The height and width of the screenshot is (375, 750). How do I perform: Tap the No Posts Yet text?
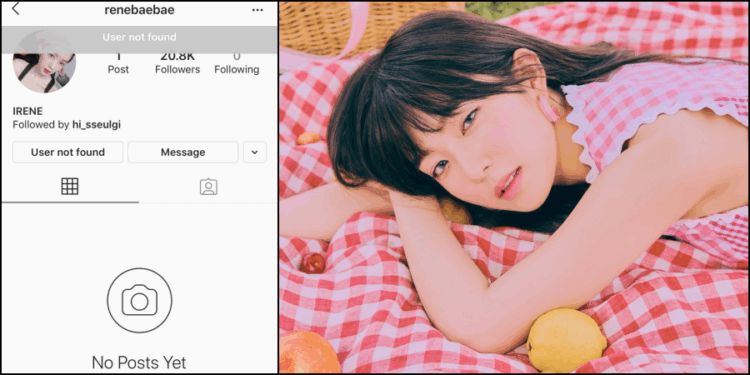coord(139,362)
